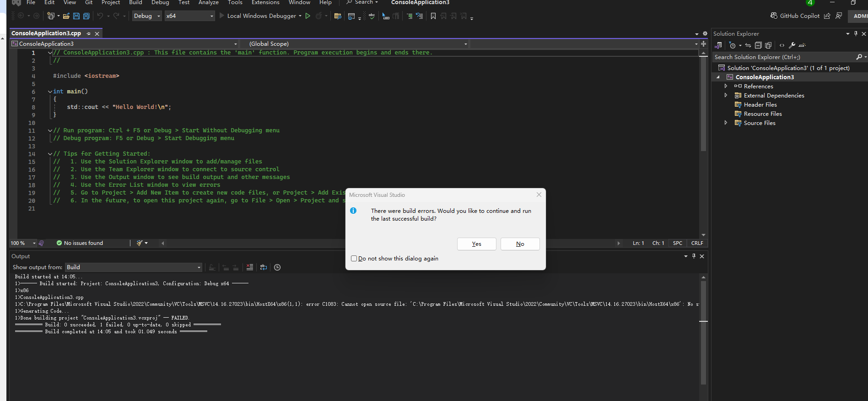868x401 pixels.
Task: Collapse the ConsoleApplication3 project node
Action: [718, 77]
